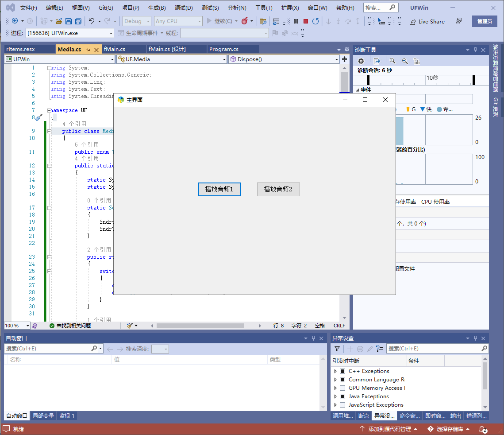Screen dimensions: 504x435
Task: Toggle the C++ Exceptions checkbox
Action: [x=342, y=371]
